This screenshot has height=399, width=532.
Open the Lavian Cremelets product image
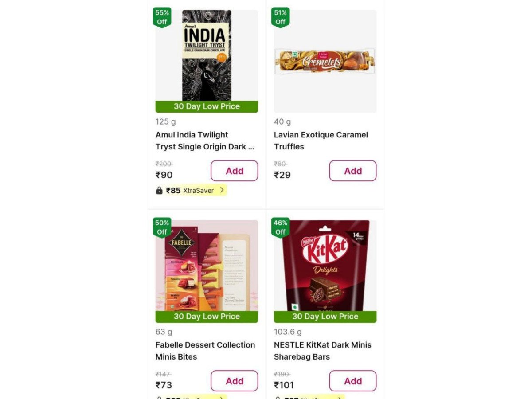pos(325,61)
